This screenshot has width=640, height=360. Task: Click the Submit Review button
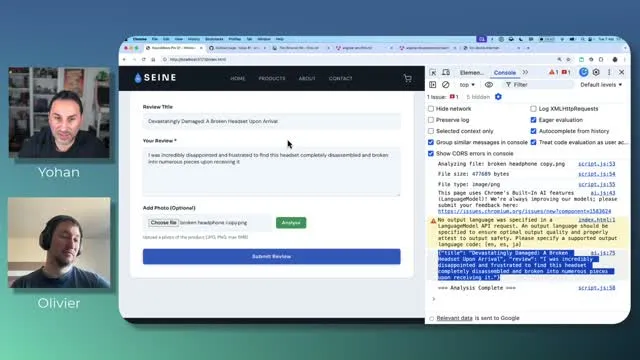[271, 257]
